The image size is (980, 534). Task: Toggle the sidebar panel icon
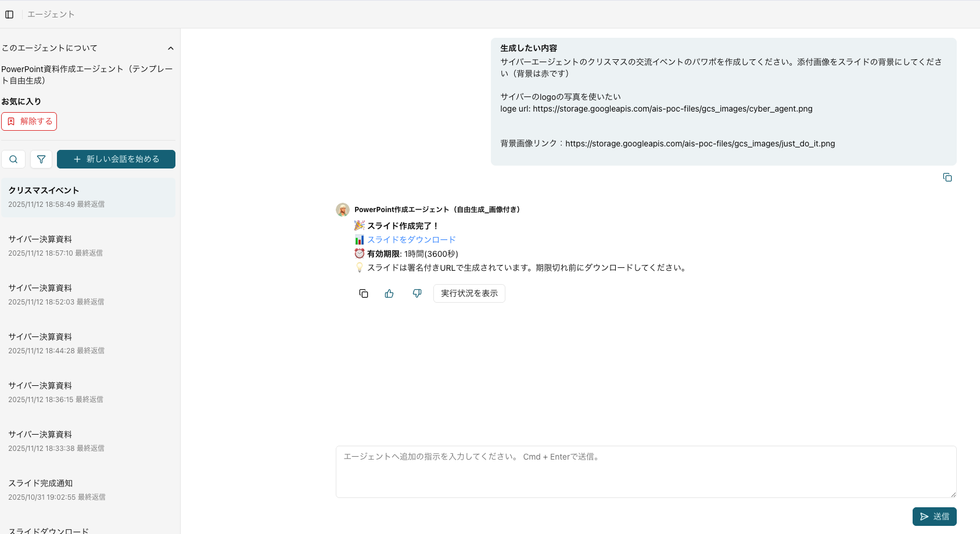click(x=9, y=15)
